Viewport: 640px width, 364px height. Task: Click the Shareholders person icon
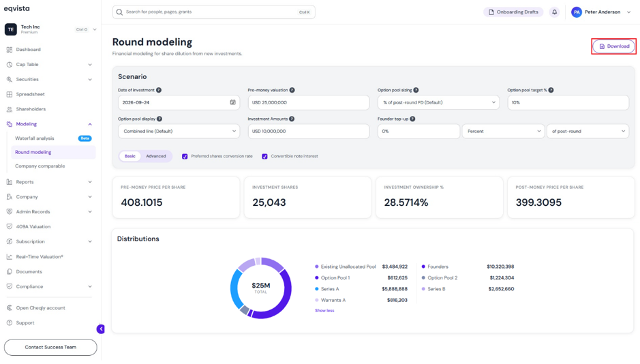10,109
